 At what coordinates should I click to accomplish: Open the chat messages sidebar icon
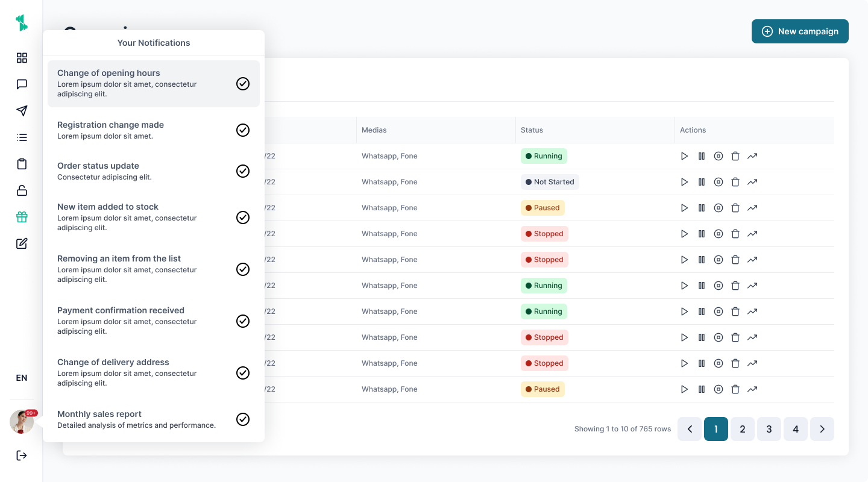tap(22, 84)
